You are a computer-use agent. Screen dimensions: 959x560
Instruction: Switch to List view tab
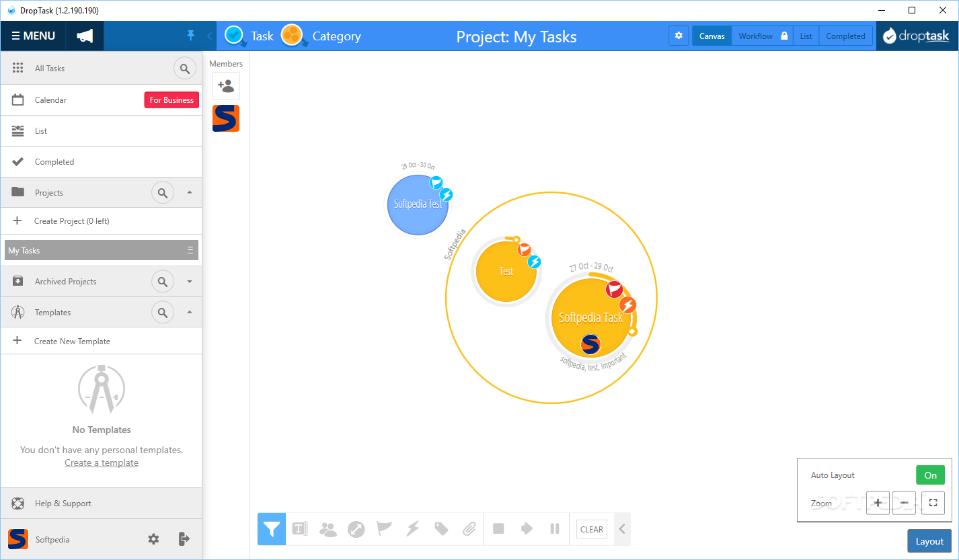tap(806, 36)
